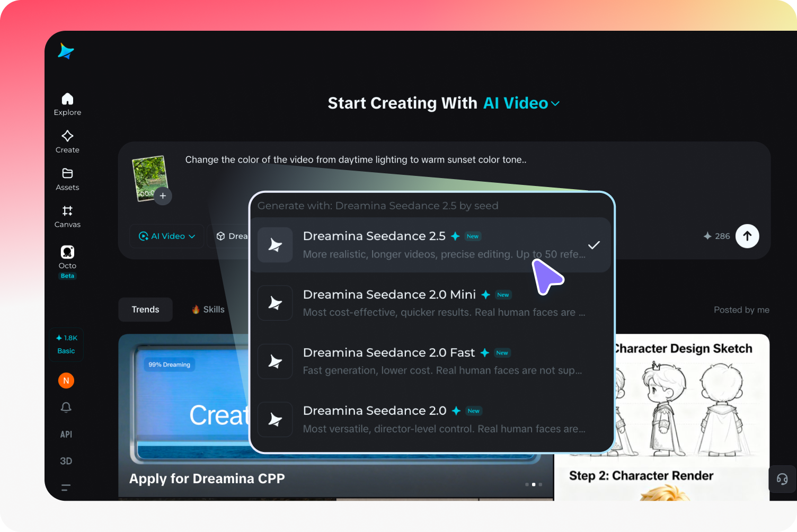The height and width of the screenshot is (532, 797).
Task: Click the uploaded video thumbnail
Action: (x=149, y=178)
